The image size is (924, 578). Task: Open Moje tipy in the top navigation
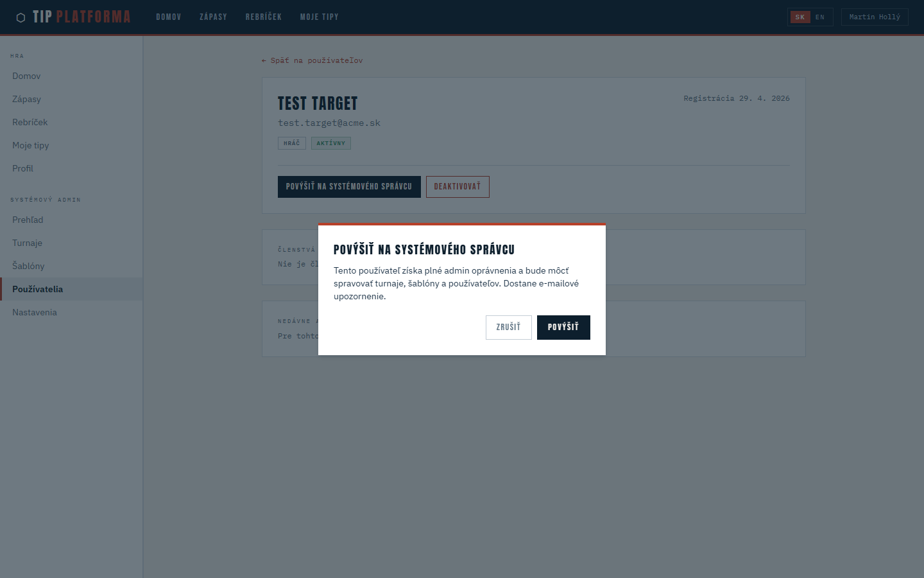pos(319,17)
